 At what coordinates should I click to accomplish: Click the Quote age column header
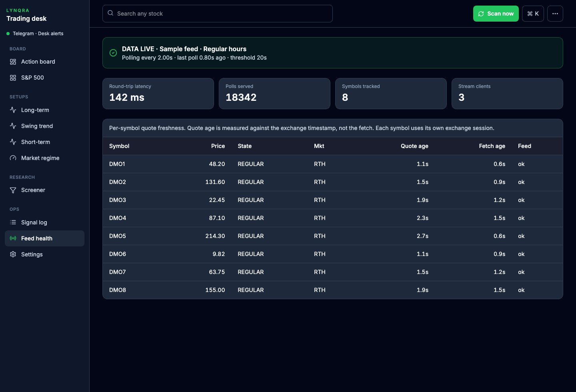click(x=414, y=146)
